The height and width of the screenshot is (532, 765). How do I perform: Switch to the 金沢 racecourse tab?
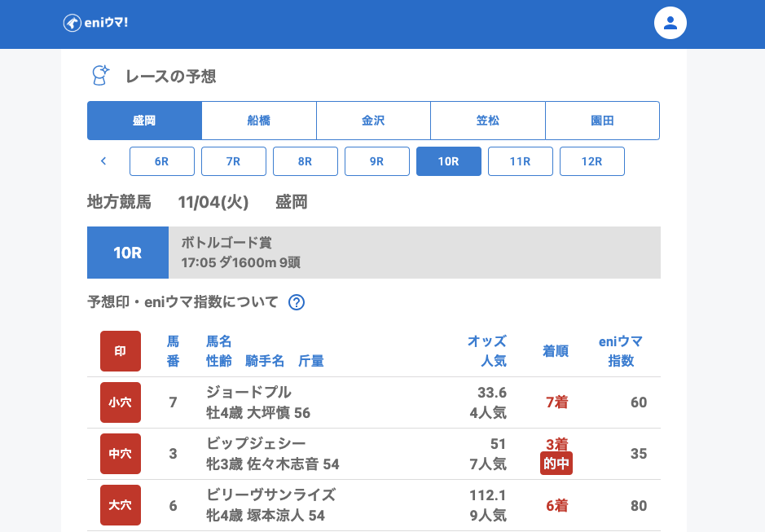point(373,121)
